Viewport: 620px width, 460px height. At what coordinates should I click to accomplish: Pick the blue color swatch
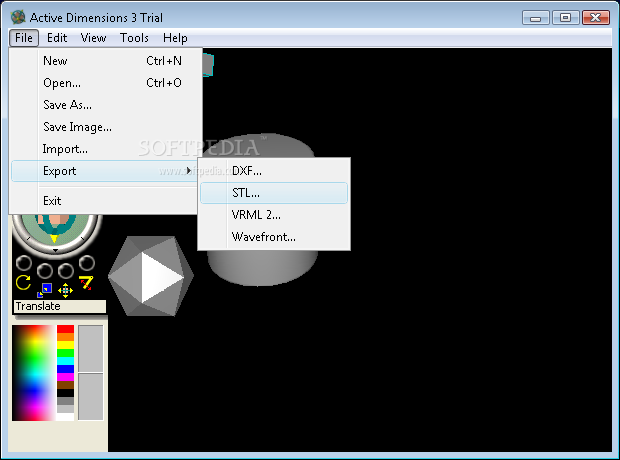point(65,369)
